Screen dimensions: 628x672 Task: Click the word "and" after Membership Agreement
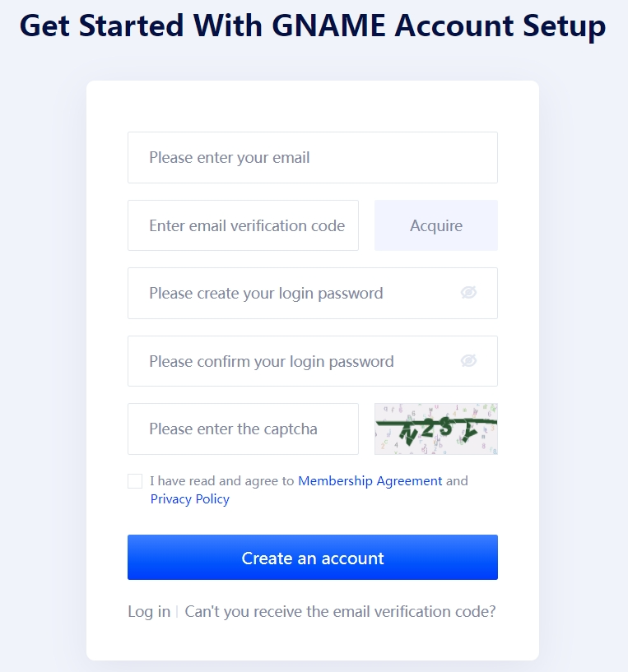[x=457, y=481]
